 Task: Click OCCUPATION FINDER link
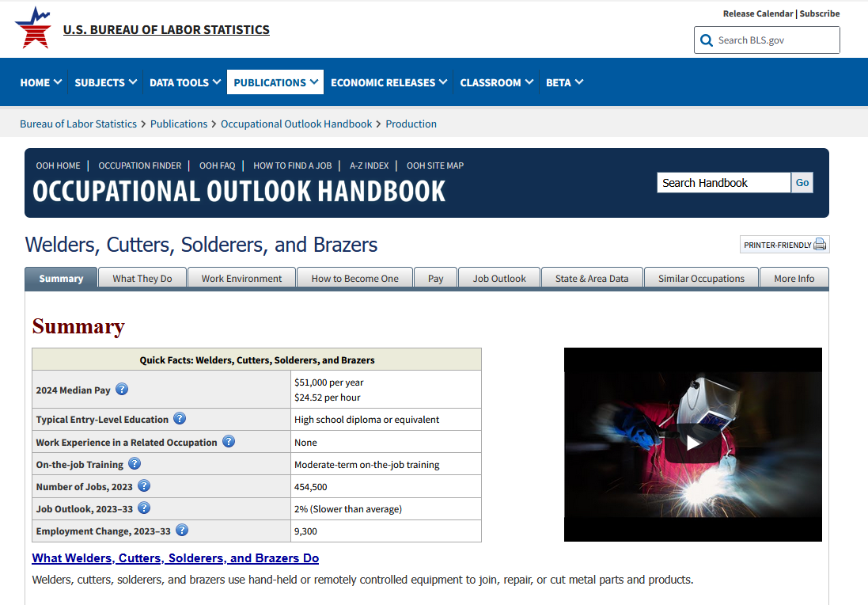139,165
